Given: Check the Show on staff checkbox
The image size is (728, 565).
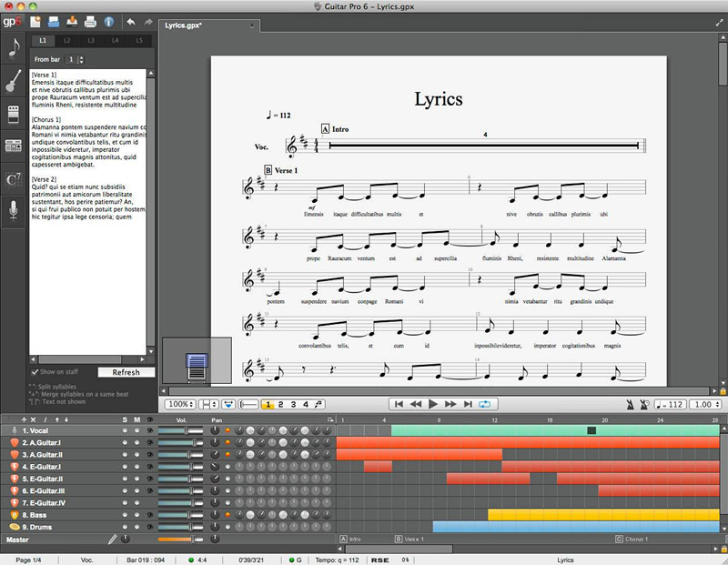Looking at the screenshot, I should pyautogui.click(x=35, y=371).
